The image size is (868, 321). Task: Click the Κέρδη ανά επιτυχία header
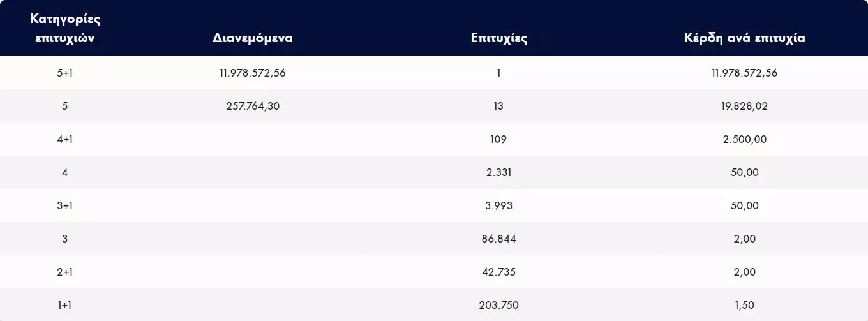point(744,38)
